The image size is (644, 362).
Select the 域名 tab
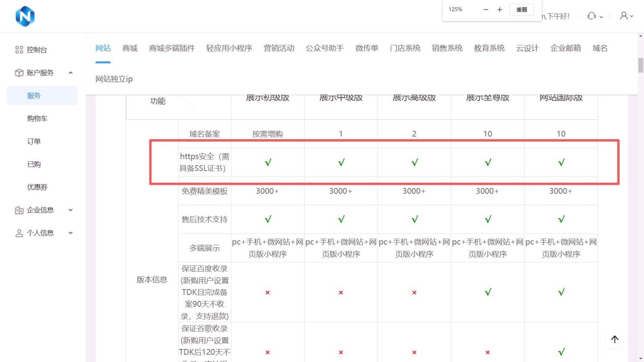[600, 48]
